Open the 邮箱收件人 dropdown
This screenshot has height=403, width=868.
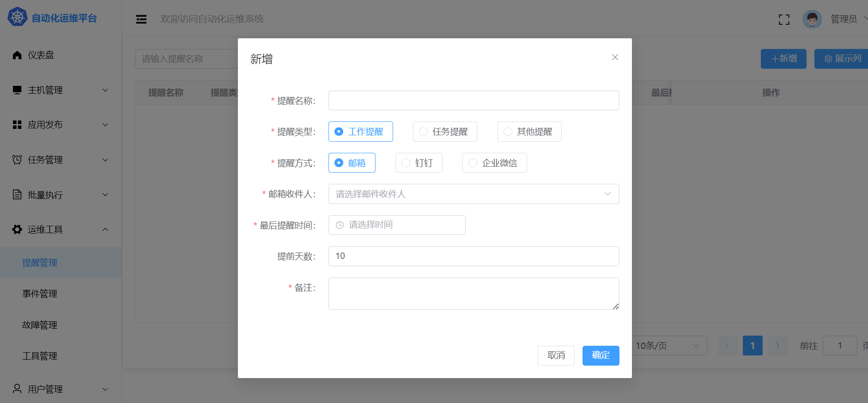pyautogui.click(x=473, y=194)
